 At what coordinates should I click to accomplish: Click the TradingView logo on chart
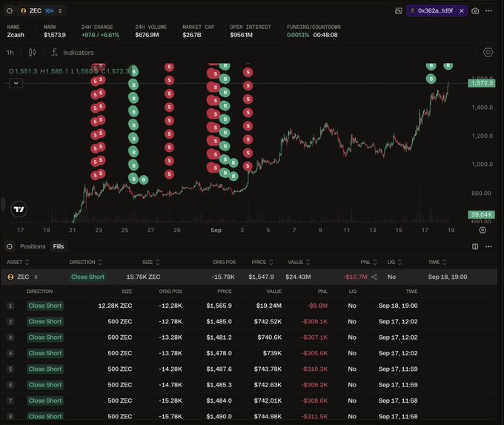tap(19, 209)
